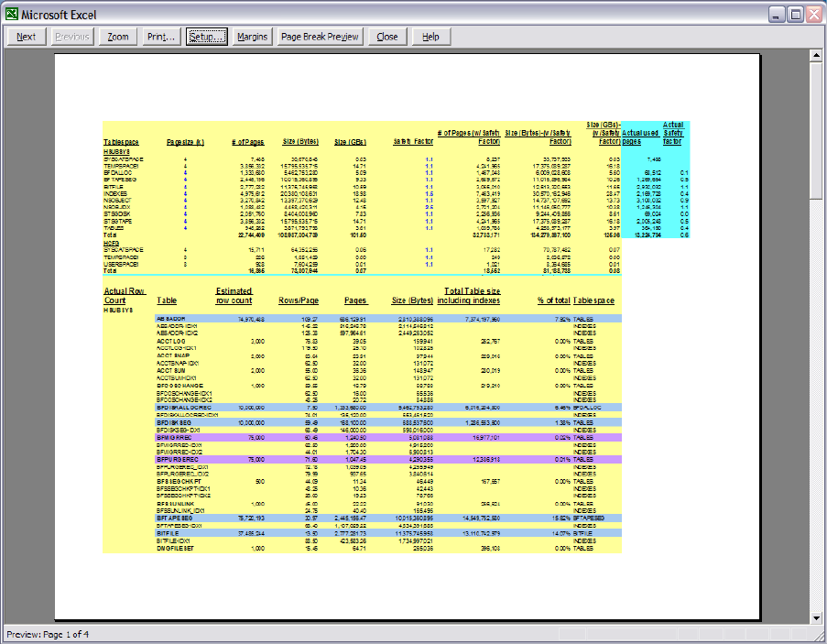This screenshot has width=827, height=644.
Task: Click the BITFILE row in lower table
Action: (169, 534)
